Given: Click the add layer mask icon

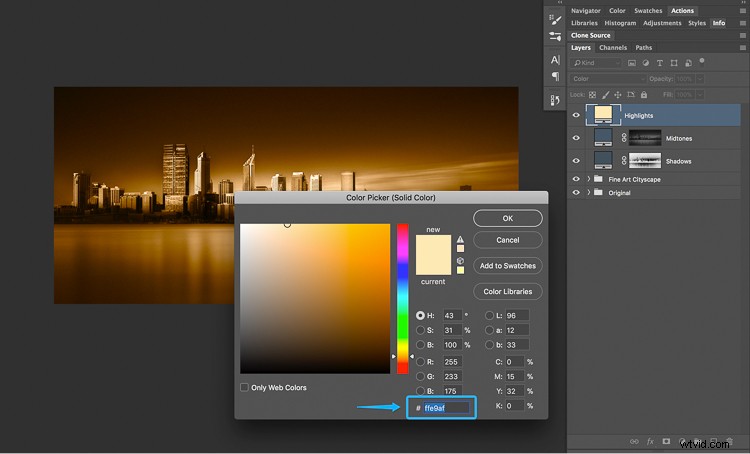Looking at the screenshot, I should click(666, 440).
